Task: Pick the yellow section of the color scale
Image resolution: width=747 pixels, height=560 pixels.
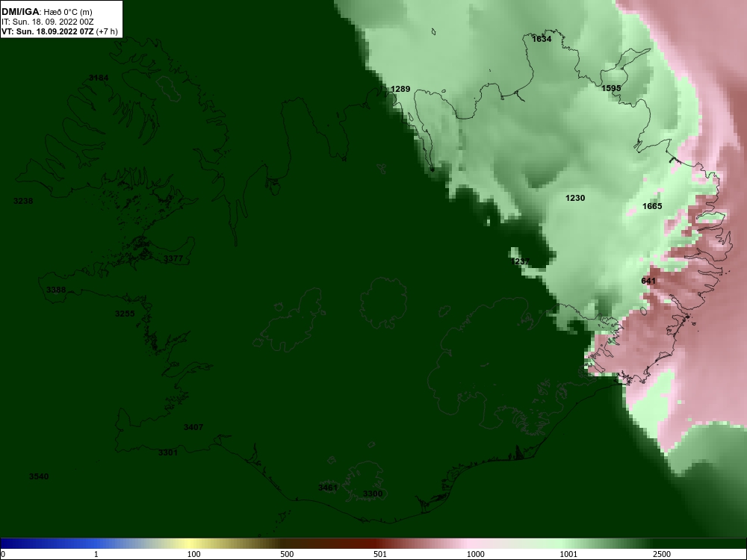Action: coord(190,544)
